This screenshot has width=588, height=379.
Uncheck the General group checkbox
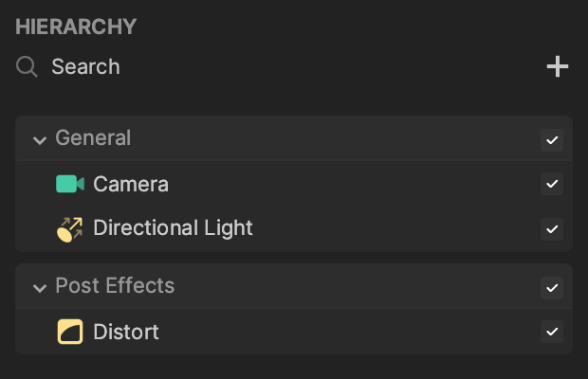552,140
